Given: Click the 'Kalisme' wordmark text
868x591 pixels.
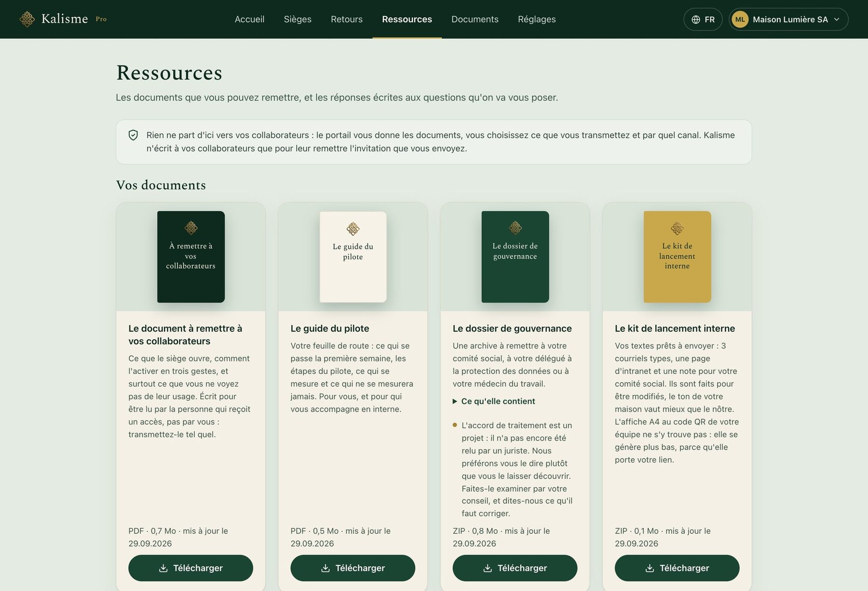Looking at the screenshot, I should [x=65, y=19].
